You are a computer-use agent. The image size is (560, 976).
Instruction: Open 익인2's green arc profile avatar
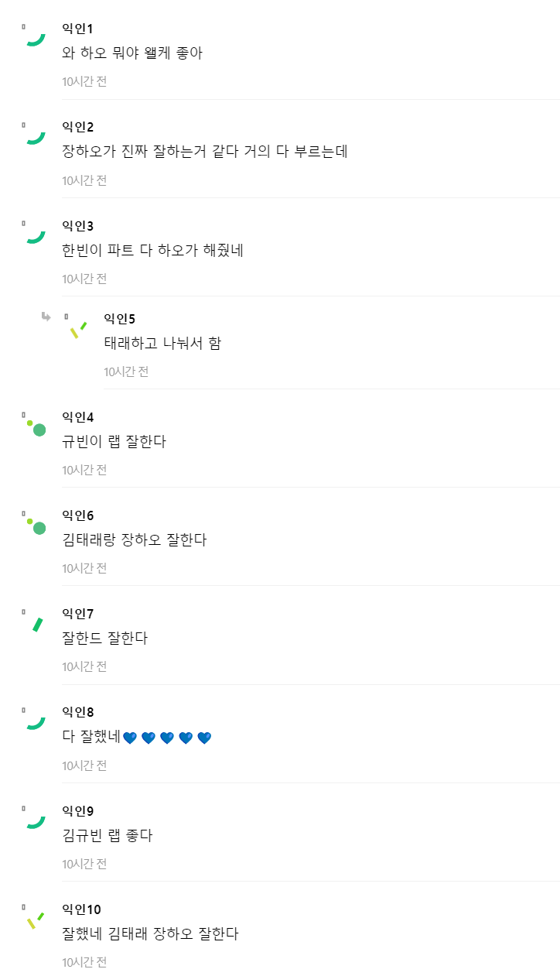tap(34, 135)
